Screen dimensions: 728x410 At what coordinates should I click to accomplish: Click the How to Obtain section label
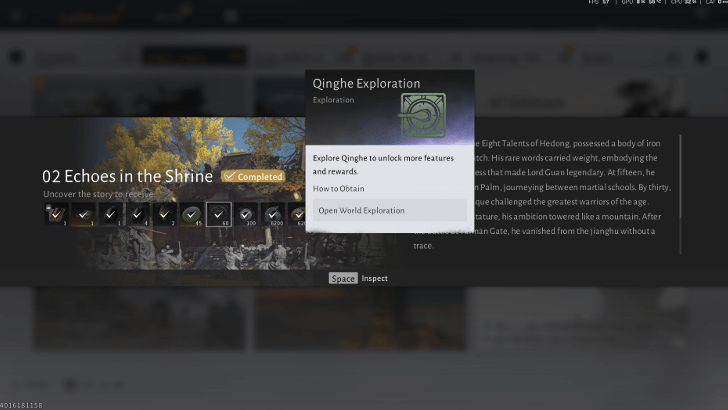tap(338, 189)
